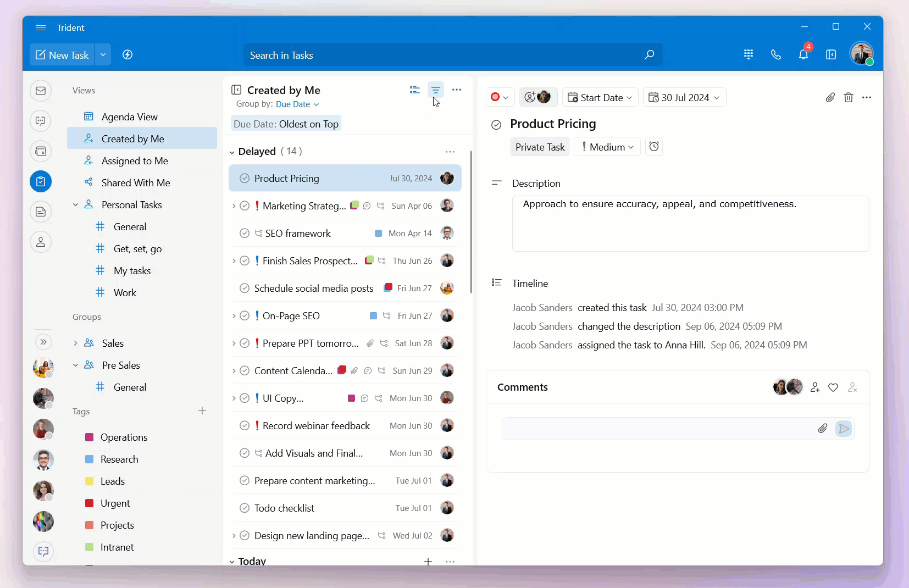
Task: Mark SEO framework task complete
Action: click(245, 234)
